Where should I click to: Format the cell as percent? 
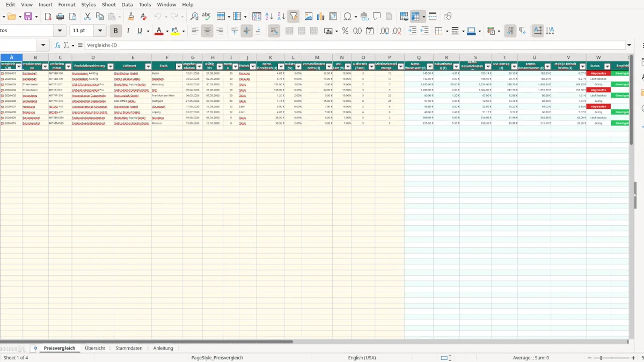(346, 31)
